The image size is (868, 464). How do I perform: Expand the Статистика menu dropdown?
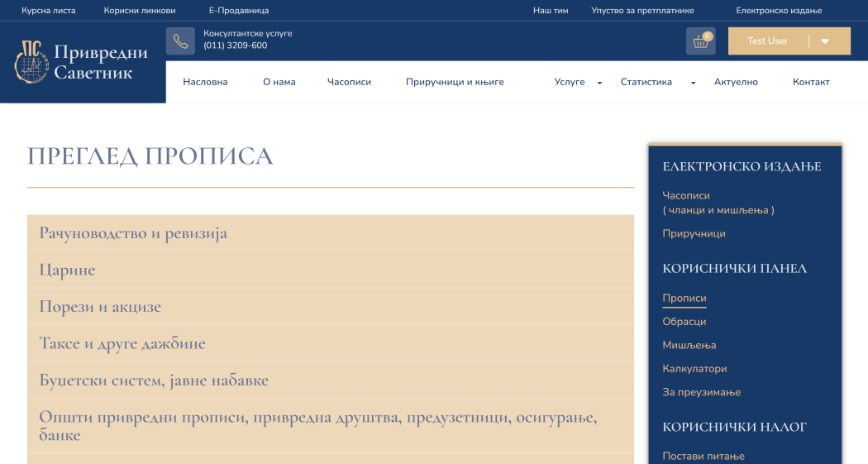point(693,83)
